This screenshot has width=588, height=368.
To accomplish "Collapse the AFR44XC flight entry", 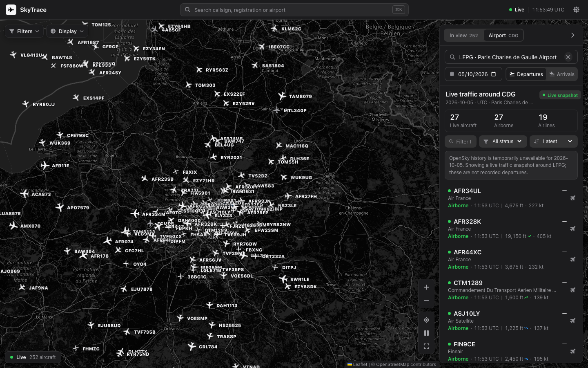I will tap(564, 252).
